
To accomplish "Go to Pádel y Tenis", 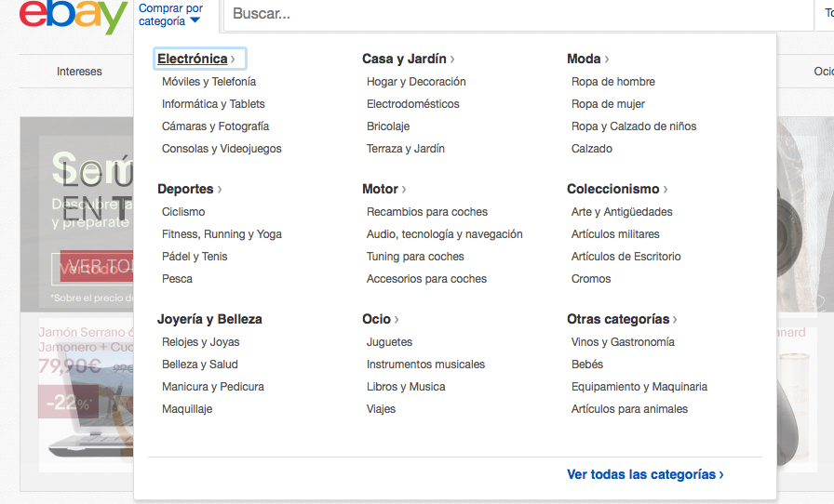I will tap(195, 257).
